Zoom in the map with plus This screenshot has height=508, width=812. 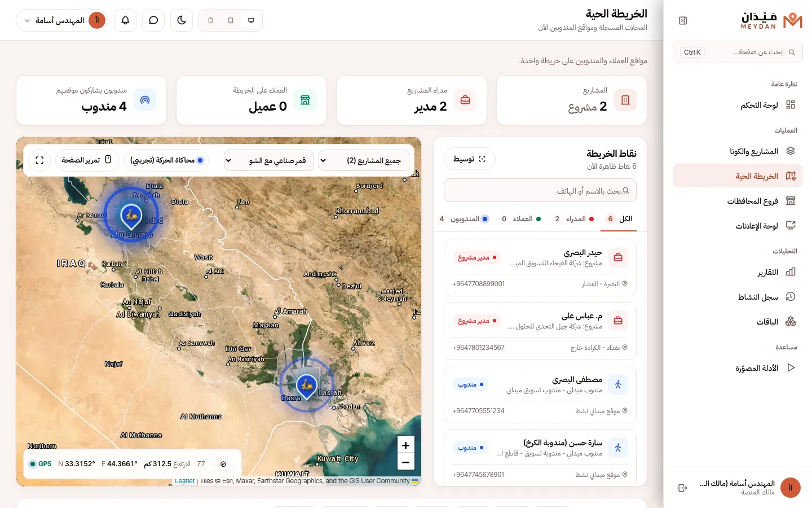click(x=405, y=445)
